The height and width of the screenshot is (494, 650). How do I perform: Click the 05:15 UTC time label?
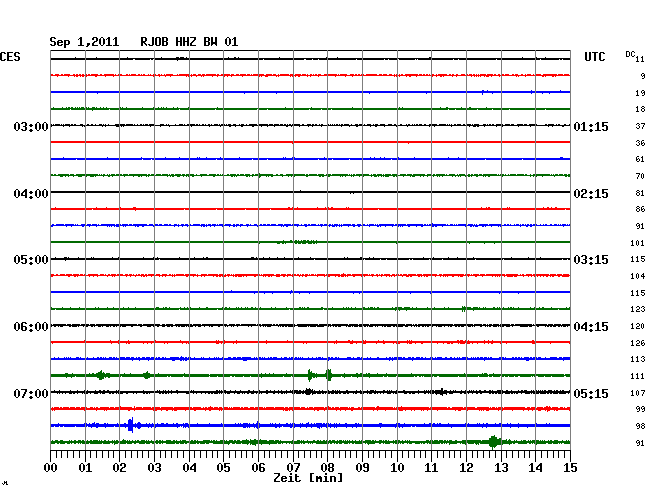click(x=591, y=393)
